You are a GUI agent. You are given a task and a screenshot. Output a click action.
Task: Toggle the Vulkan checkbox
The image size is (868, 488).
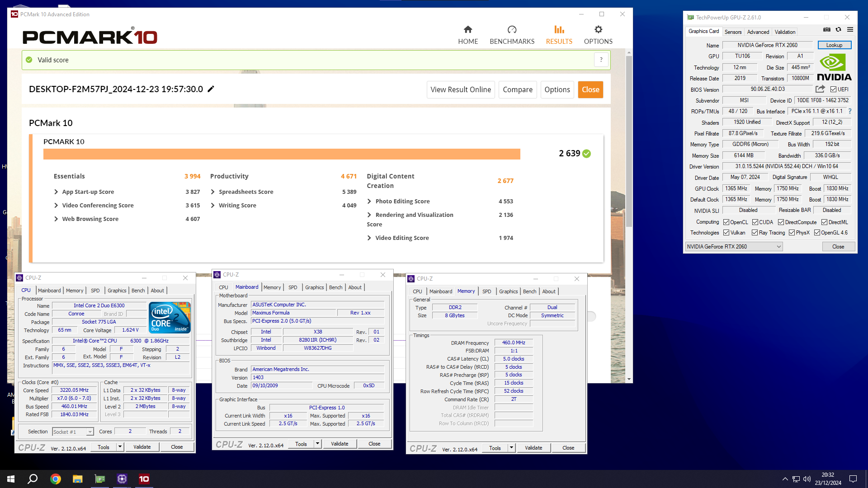(x=726, y=233)
